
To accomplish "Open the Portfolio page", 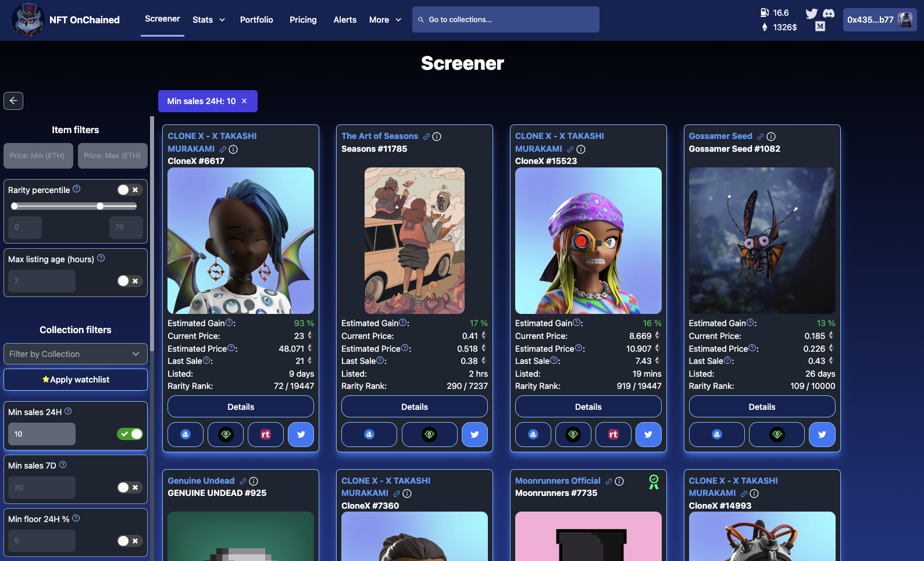I will [256, 20].
